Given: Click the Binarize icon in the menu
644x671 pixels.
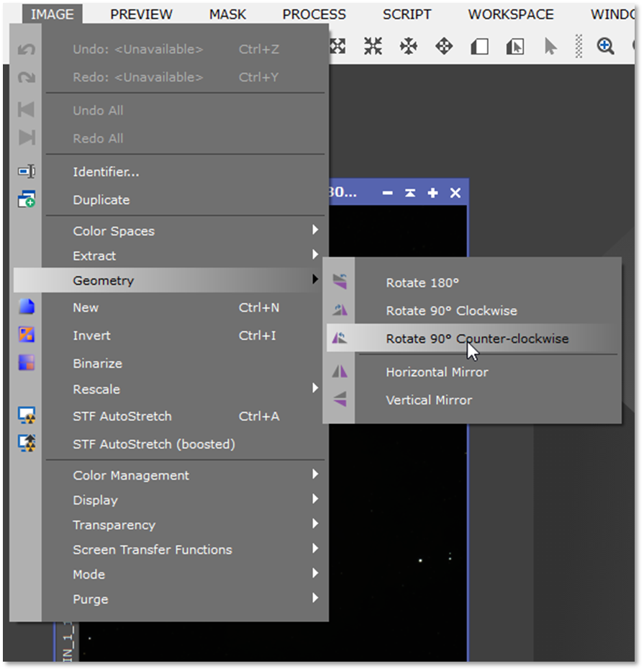Looking at the screenshot, I should [x=27, y=363].
